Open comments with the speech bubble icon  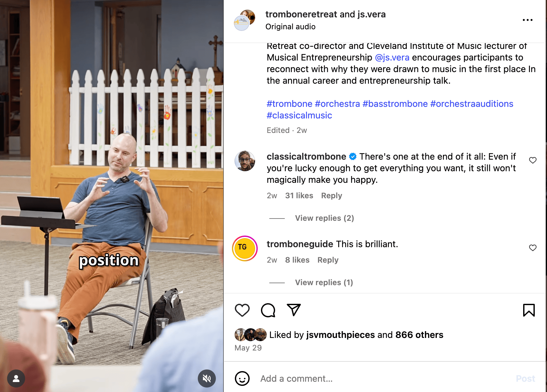(268, 310)
